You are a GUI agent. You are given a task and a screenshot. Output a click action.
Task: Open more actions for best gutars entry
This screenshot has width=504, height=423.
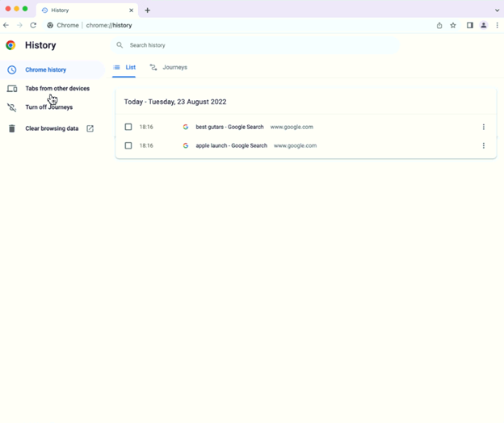coord(484,127)
